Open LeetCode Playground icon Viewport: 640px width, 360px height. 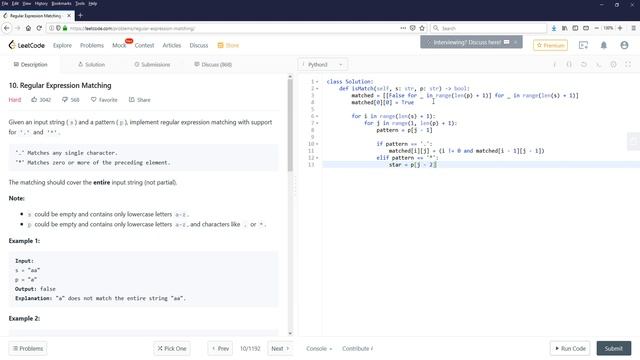[x=583, y=45]
